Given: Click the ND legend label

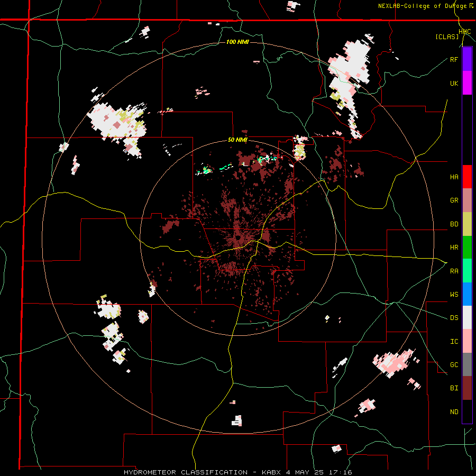Looking at the screenshot, I should (454, 412).
